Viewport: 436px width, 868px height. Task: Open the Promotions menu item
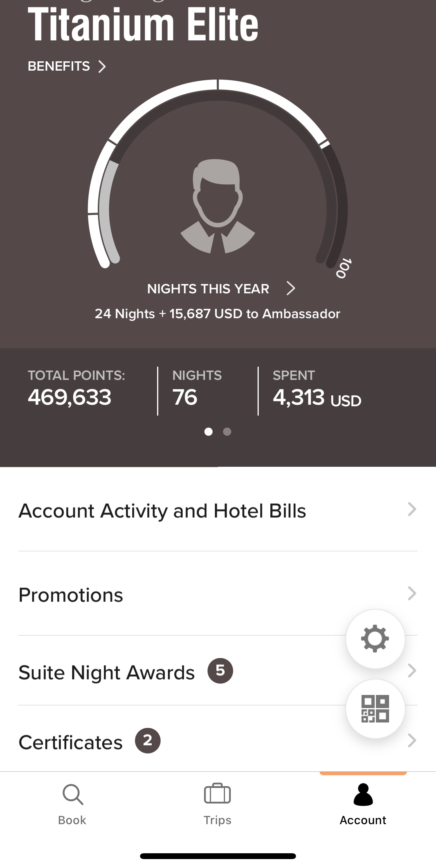pyautogui.click(x=218, y=594)
